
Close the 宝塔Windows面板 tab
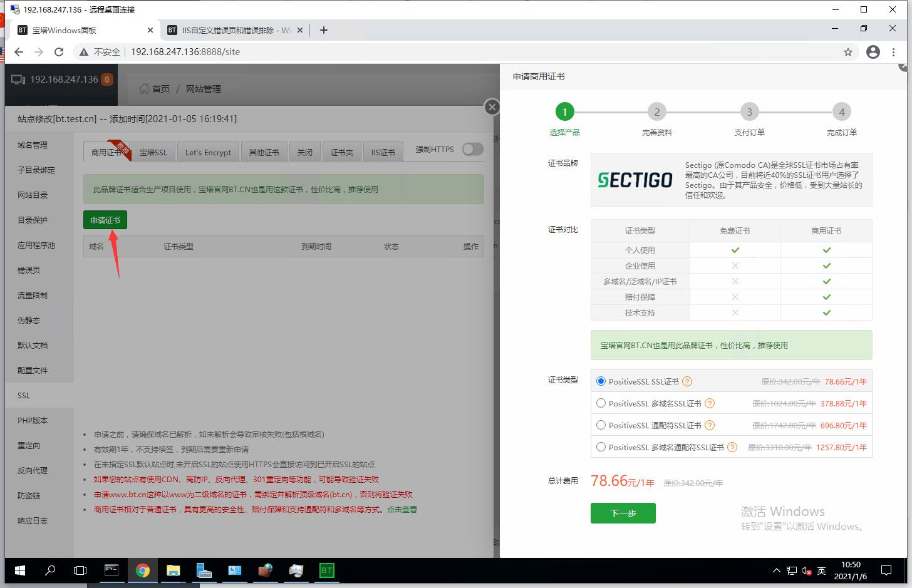click(x=150, y=30)
